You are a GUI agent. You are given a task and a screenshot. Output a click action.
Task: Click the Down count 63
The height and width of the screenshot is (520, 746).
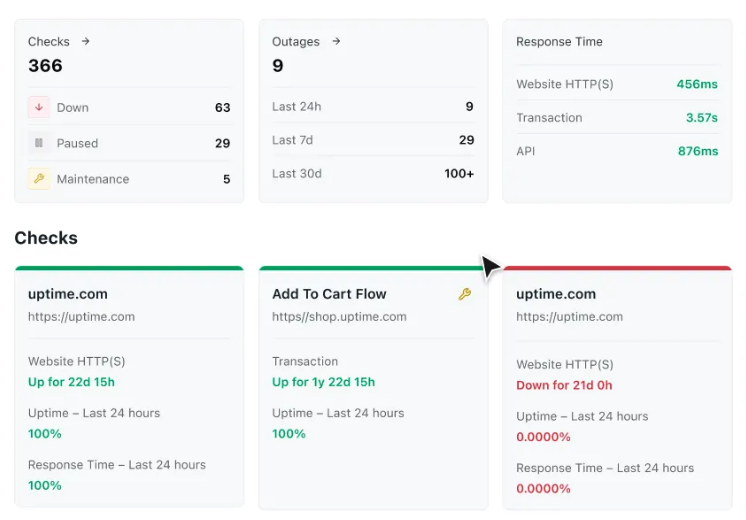tap(222, 108)
